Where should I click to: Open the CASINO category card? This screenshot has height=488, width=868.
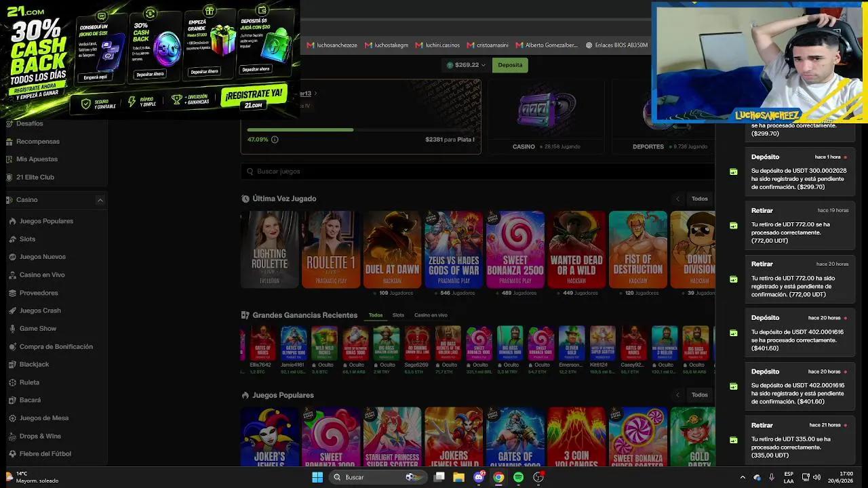[547, 117]
